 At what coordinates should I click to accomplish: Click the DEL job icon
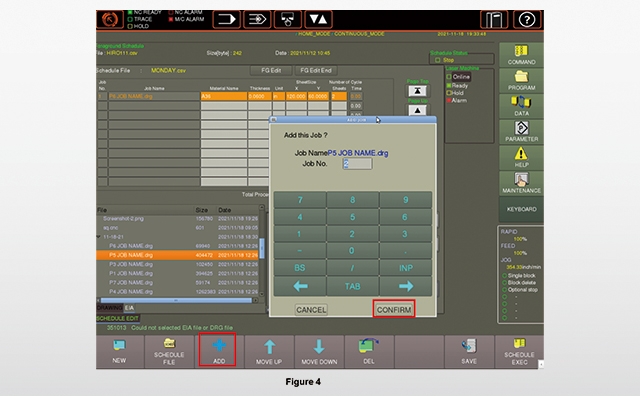[369, 346]
